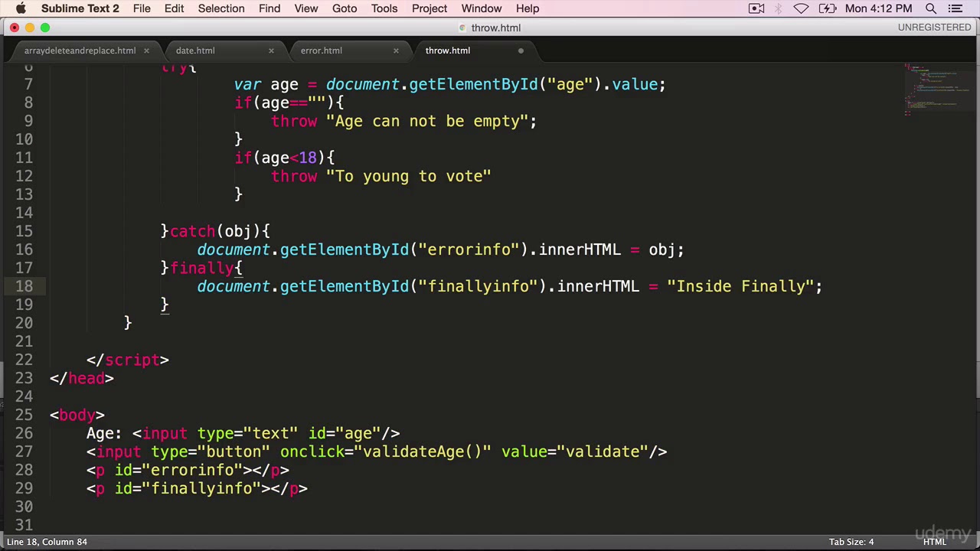Click line number 18 in gutter
Screen dimensions: 980x551
(24, 286)
